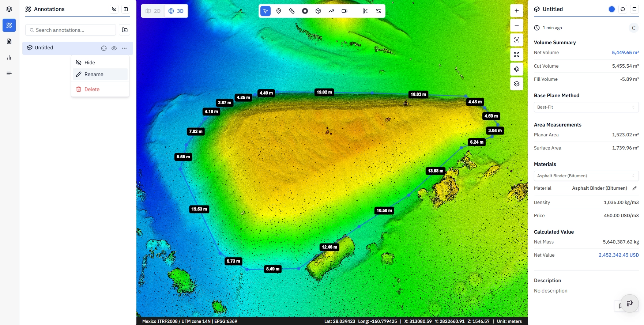Activate the camera recording tool
This screenshot has height=325, width=644.
tap(344, 11)
